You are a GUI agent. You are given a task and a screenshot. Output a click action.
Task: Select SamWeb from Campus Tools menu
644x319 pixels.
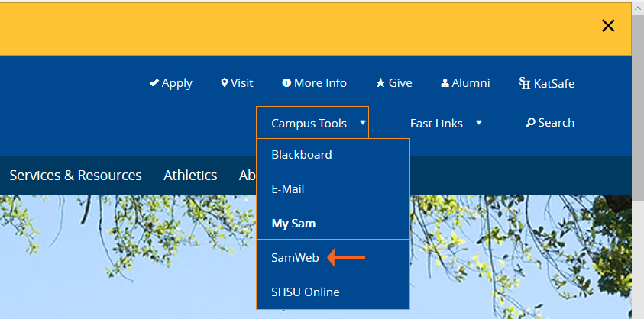[333, 257]
